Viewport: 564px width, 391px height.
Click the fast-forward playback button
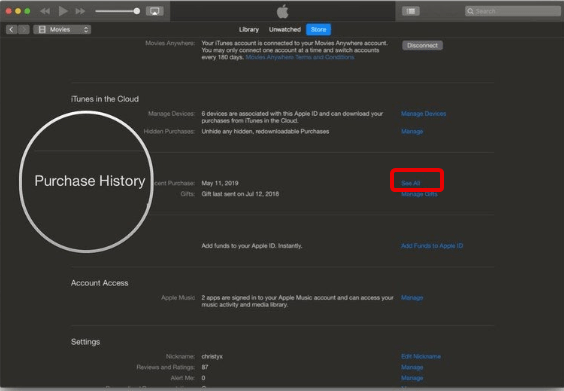[x=80, y=11]
